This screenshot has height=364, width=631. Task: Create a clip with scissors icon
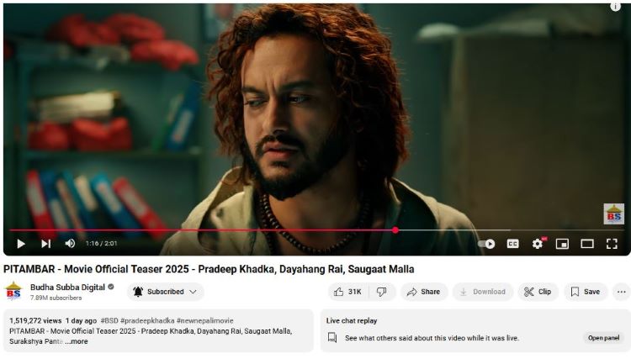pos(538,292)
